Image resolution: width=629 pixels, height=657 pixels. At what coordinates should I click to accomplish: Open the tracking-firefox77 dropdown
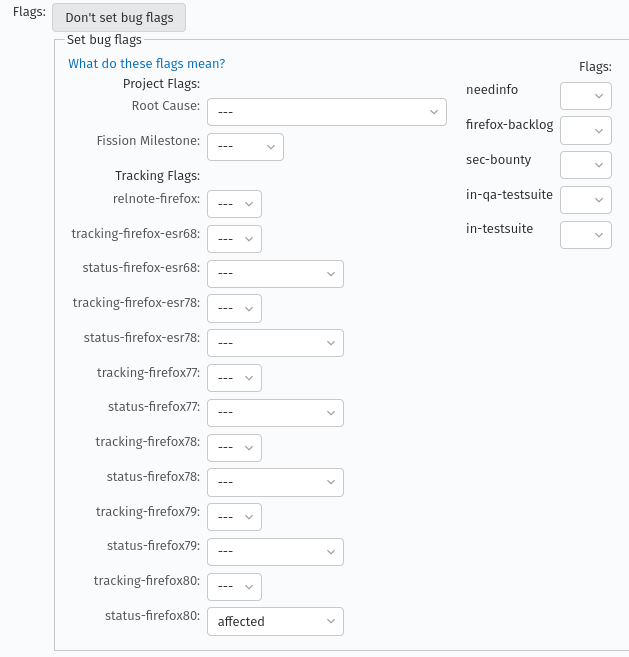[234, 378]
